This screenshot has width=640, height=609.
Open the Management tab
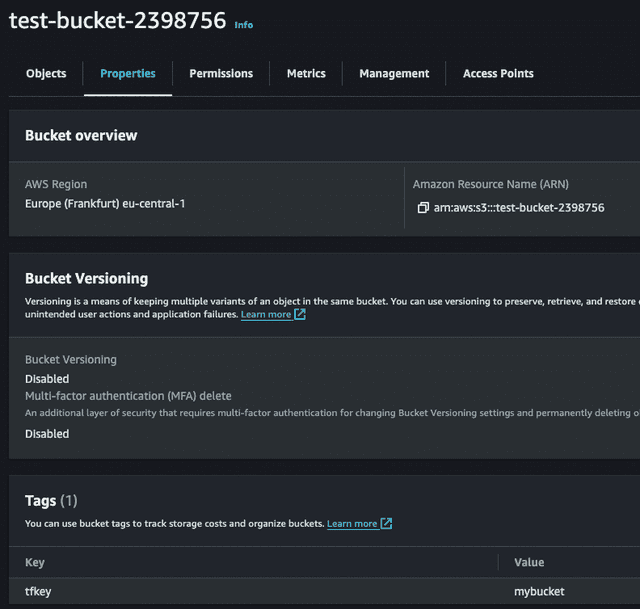pos(394,74)
